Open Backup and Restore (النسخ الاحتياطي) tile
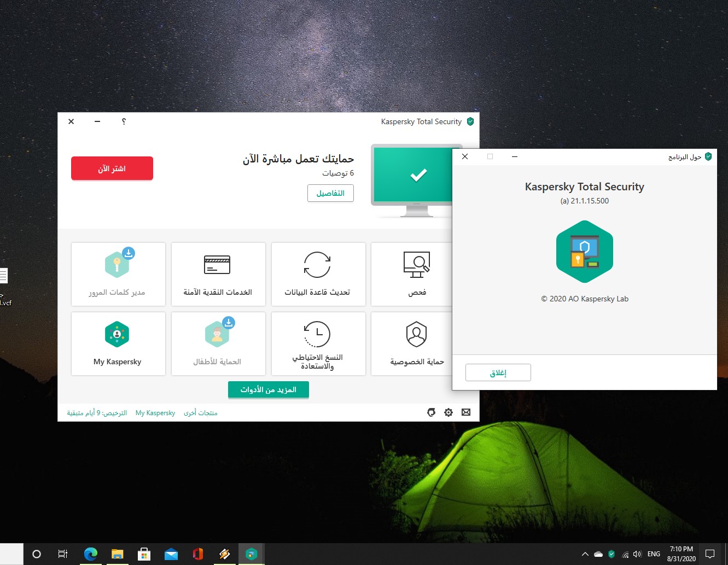This screenshot has height=565, width=728. point(318,343)
